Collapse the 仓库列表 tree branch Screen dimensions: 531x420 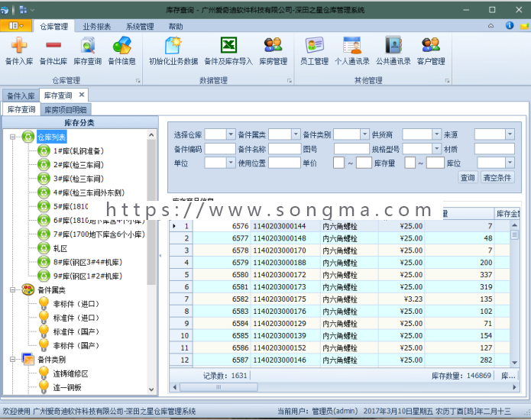[12, 137]
